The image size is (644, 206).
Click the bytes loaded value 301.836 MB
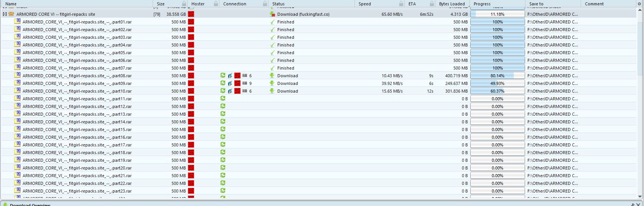456,91
